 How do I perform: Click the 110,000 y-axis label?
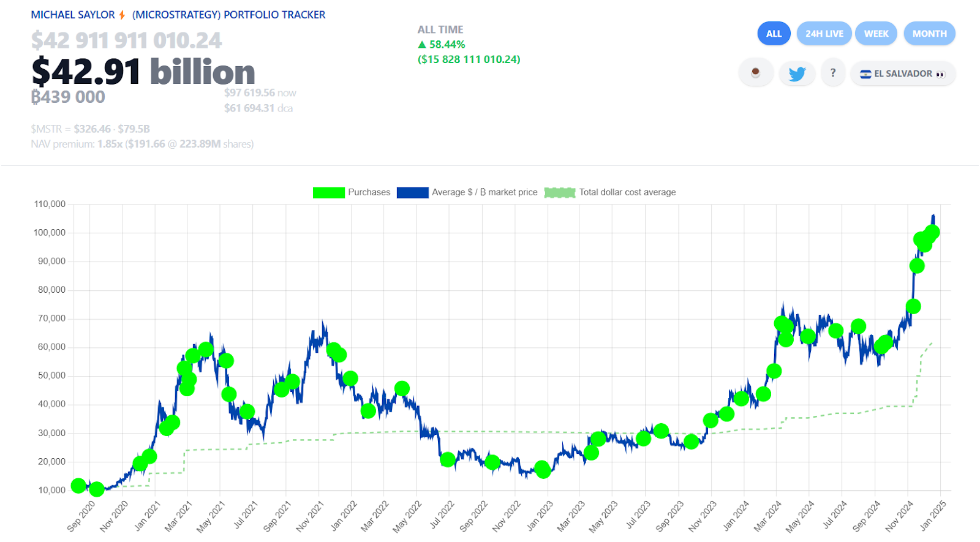point(50,204)
